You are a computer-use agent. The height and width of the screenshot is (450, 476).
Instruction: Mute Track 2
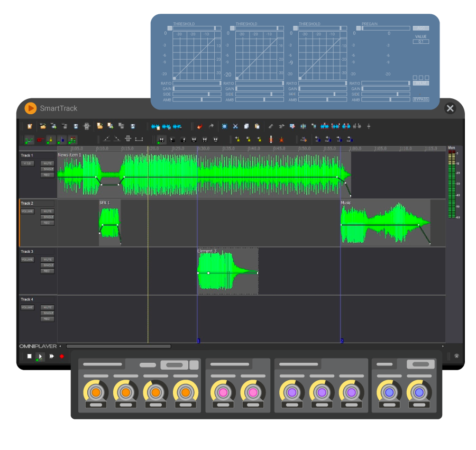click(x=48, y=211)
